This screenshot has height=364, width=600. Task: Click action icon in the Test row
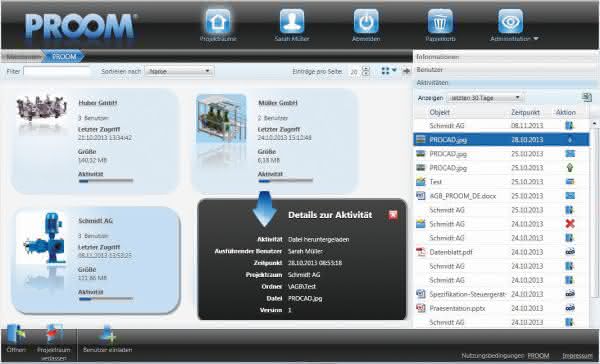pos(570,181)
